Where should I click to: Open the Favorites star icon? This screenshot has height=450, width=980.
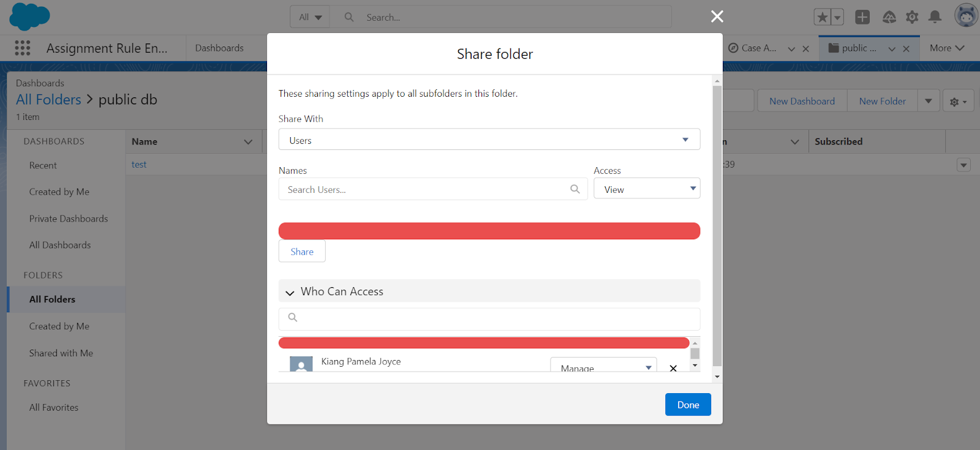tap(822, 17)
